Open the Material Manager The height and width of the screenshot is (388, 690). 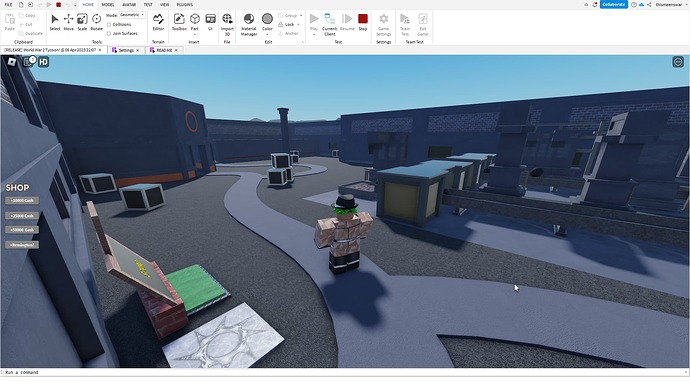click(x=249, y=24)
